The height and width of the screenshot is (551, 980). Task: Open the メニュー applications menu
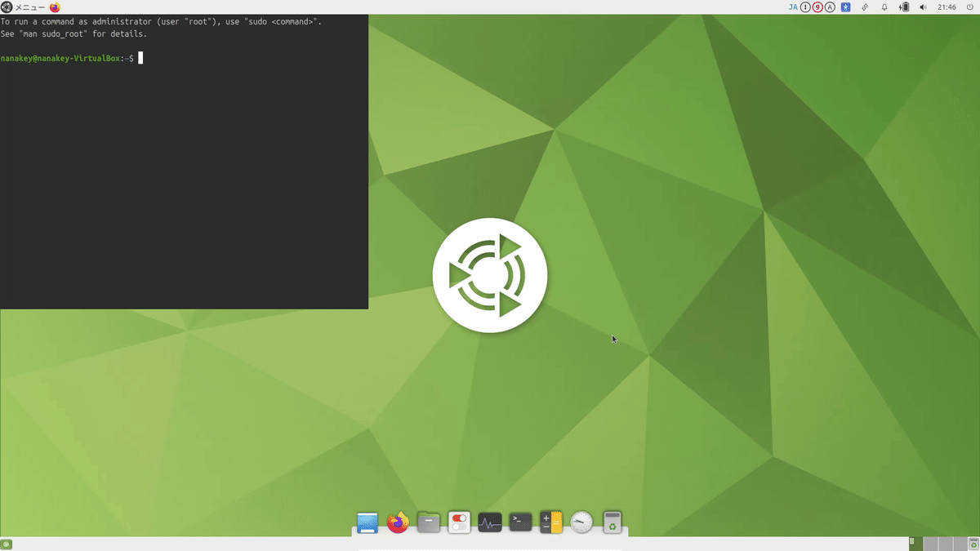(x=24, y=7)
